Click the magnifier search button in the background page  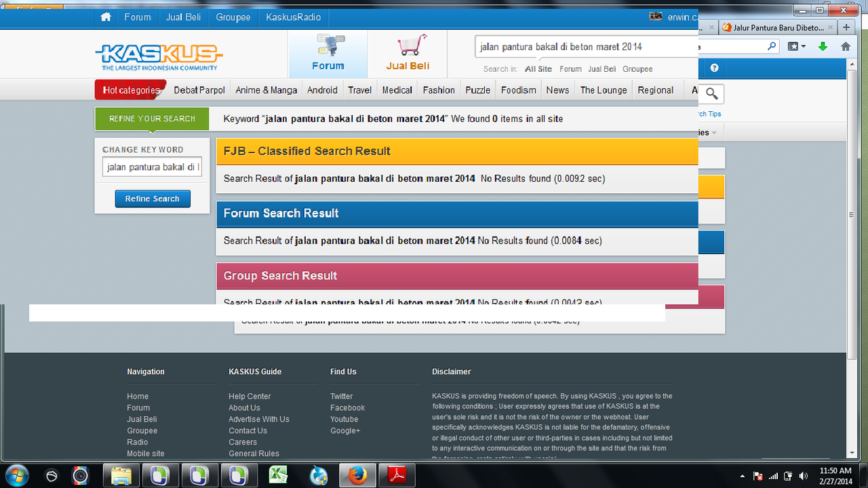click(711, 94)
